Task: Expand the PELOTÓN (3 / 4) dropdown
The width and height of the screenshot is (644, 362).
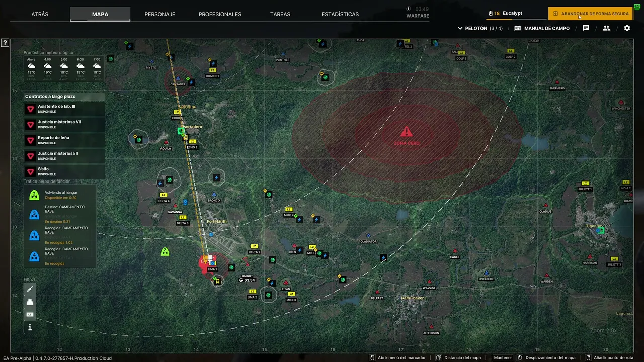Action: (x=480, y=28)
